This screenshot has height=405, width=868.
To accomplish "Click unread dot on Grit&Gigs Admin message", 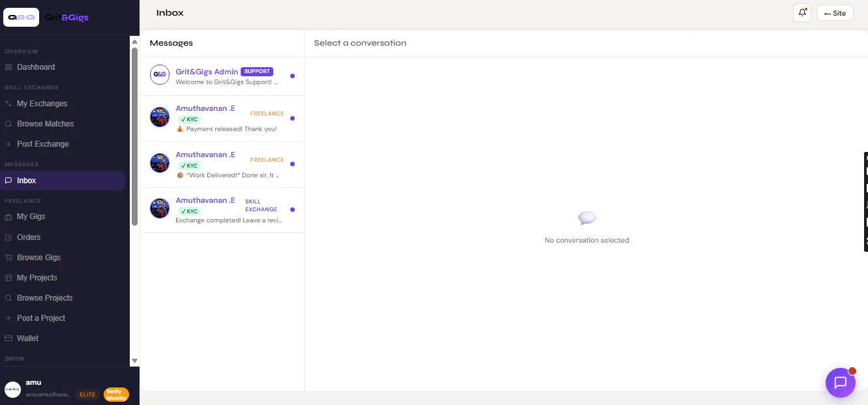I will pyautogui.click(x=292, y=76).
